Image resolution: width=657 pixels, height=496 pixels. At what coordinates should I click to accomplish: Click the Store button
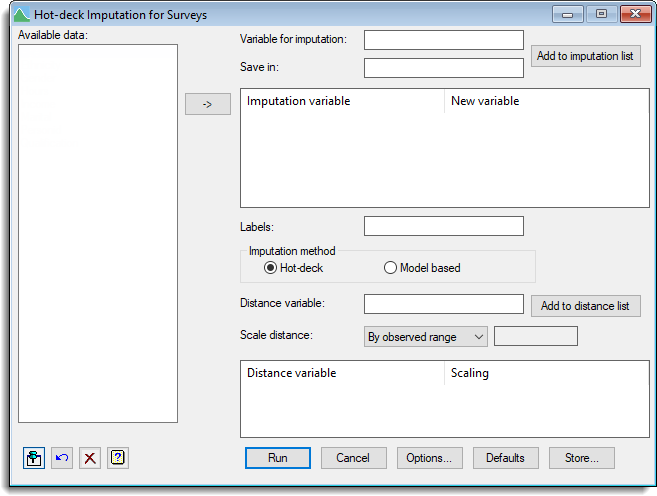click(581, 458)
